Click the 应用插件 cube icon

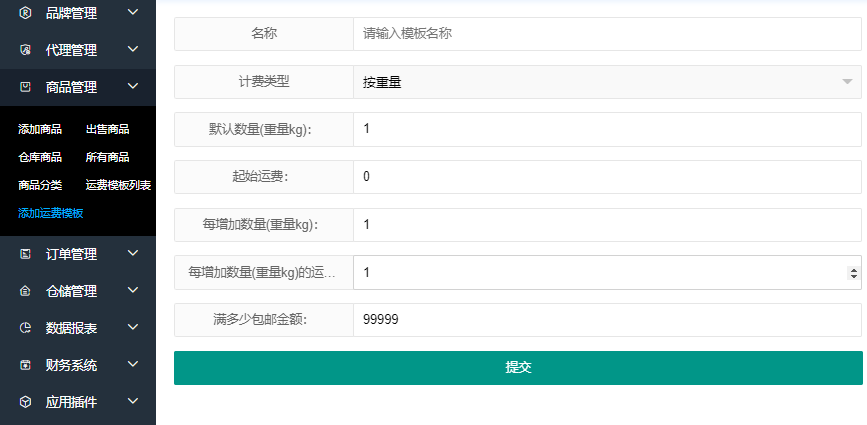point(26,401)
